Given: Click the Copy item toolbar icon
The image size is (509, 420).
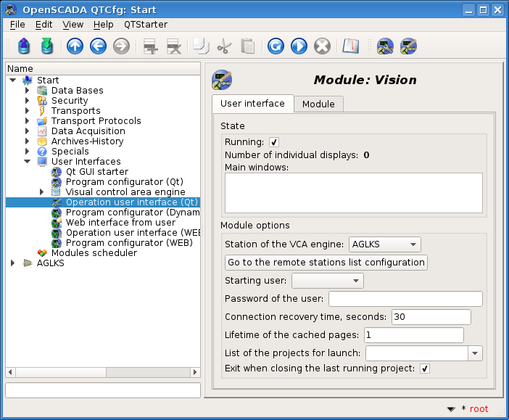Looking at the screenshot, I should click(202, 46).
